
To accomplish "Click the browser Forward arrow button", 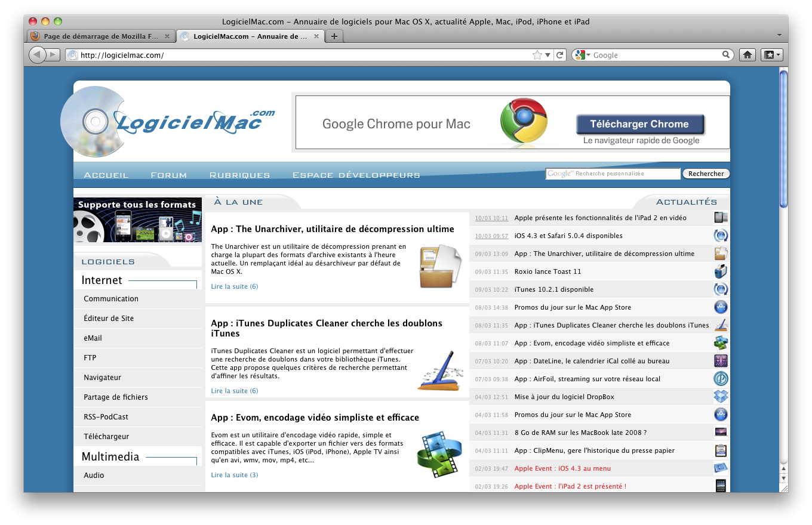I will pos(53,55).
